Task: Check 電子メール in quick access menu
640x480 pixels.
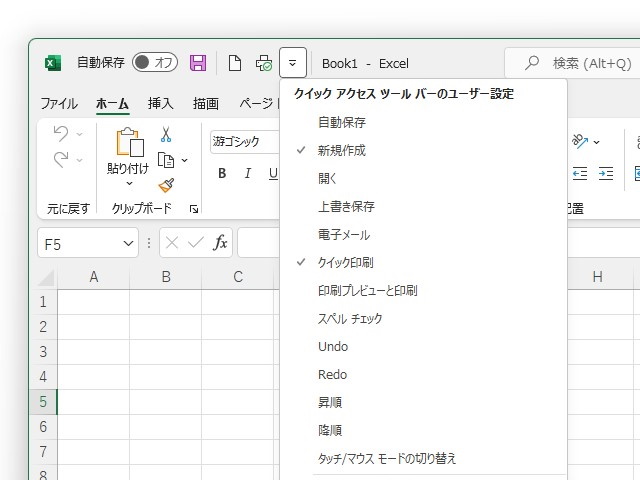Action: pyautogui.click(x=424, y=235)
